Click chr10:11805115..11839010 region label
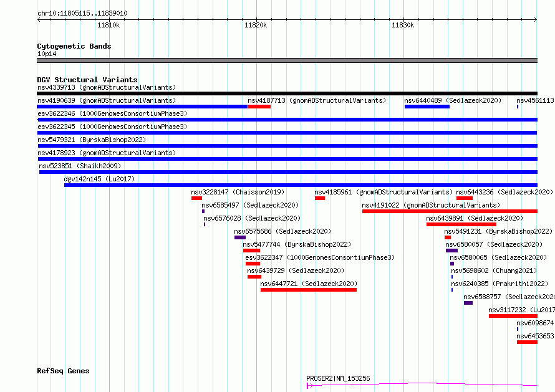The width and height of the screenshot is (555, 392). coord(82,14)
